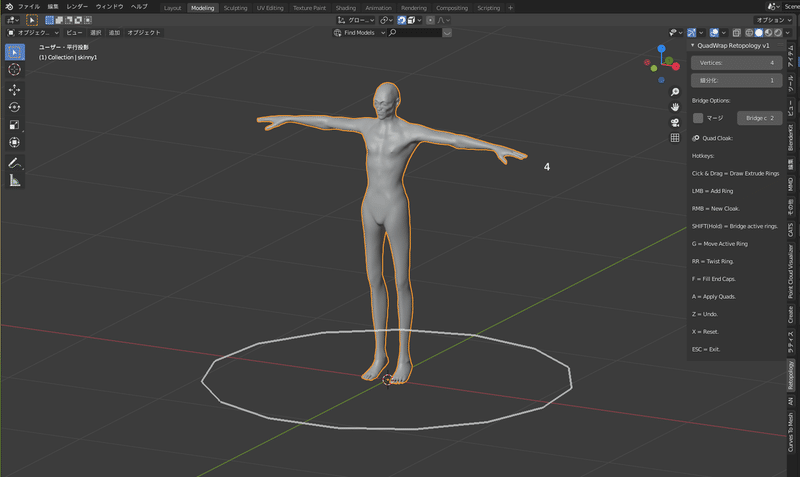
Task: Toggle camera view icon
Action: [x=675, y=122]
